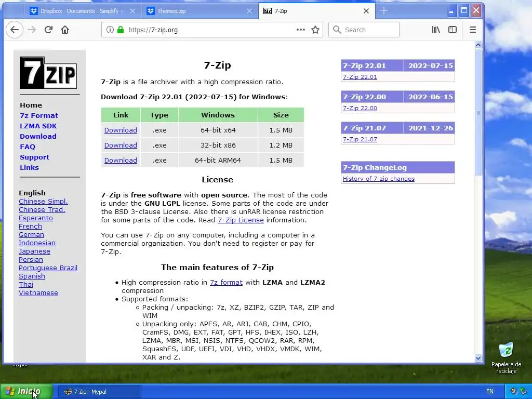The width and height of the screenshot is (532, 399).
Task: Open page actions three-dot menu
Action: (x=301, y=30)
